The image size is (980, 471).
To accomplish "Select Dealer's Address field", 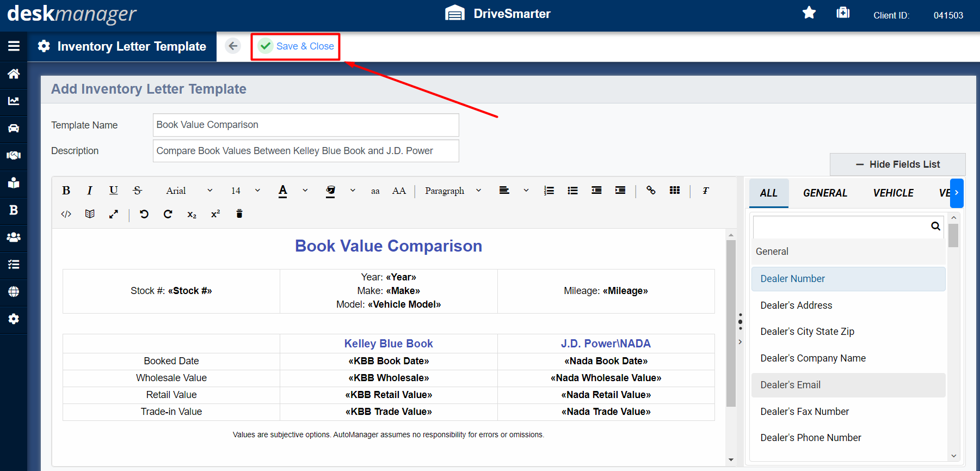I will 848,305.
